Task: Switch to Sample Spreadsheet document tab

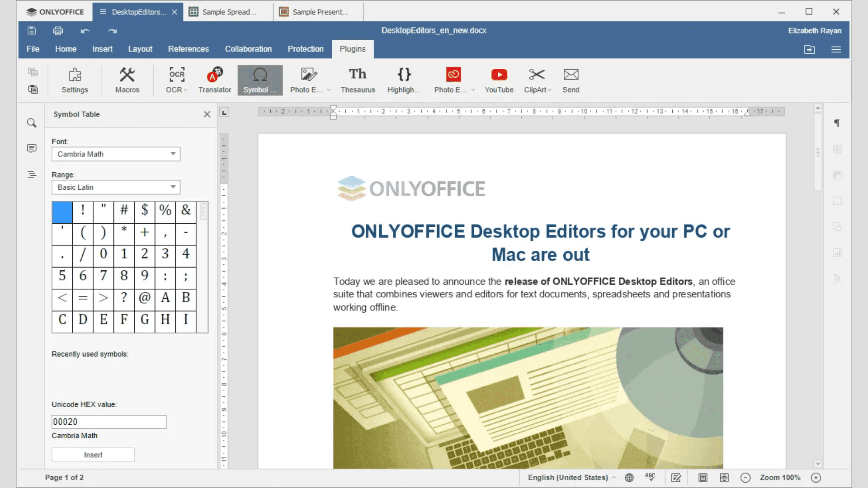Action: click(228, 12)
